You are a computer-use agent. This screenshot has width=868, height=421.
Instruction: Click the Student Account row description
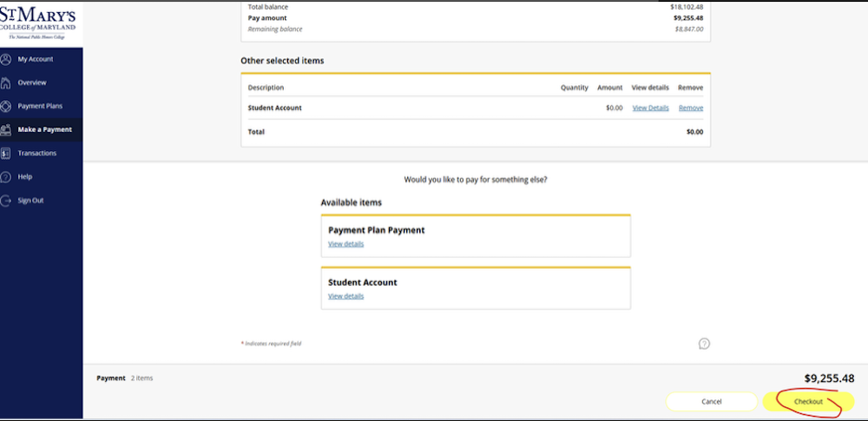pyautogui.click(x=274, y=108)
